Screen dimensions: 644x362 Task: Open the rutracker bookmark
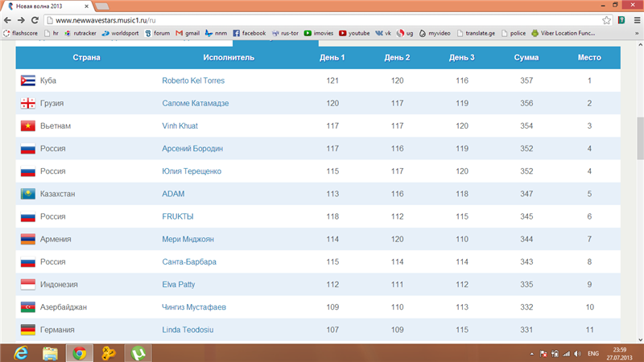click(80, 33)
